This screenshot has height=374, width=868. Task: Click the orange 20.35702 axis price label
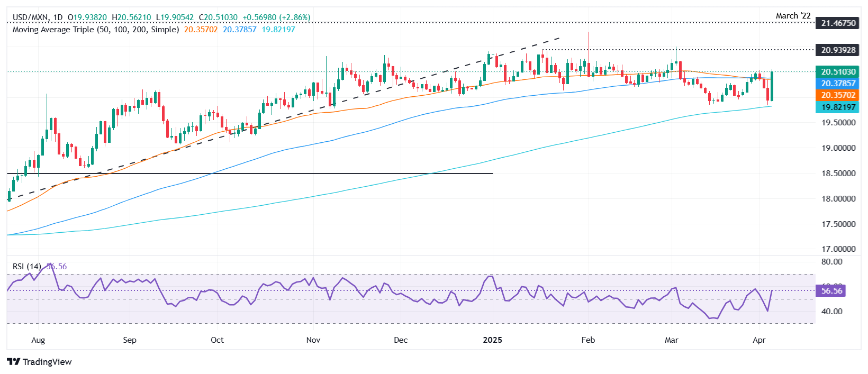pos(838,95)
